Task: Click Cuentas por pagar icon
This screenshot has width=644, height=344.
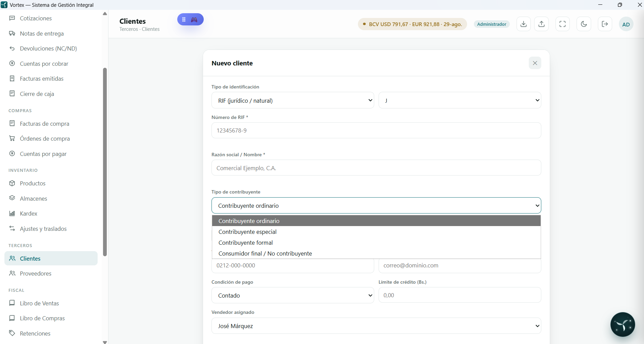Action: 12,154
